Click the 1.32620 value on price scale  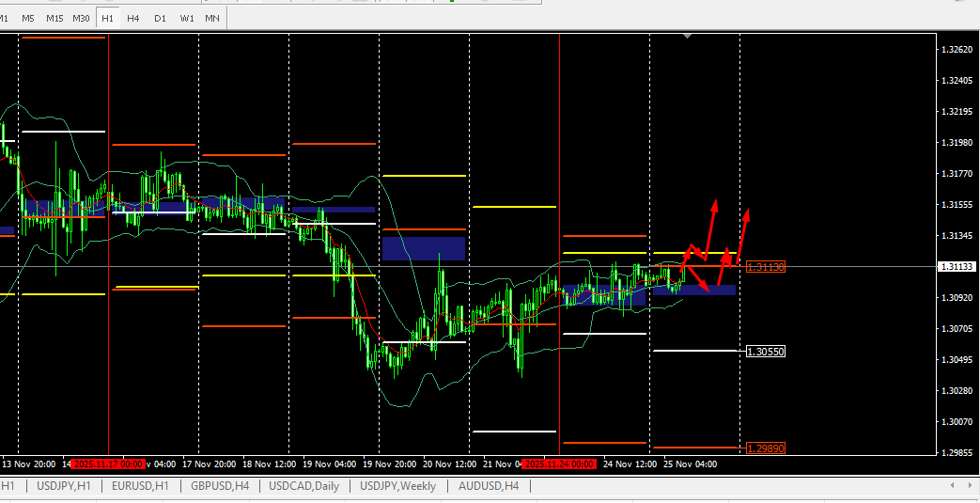click(957, 50)
